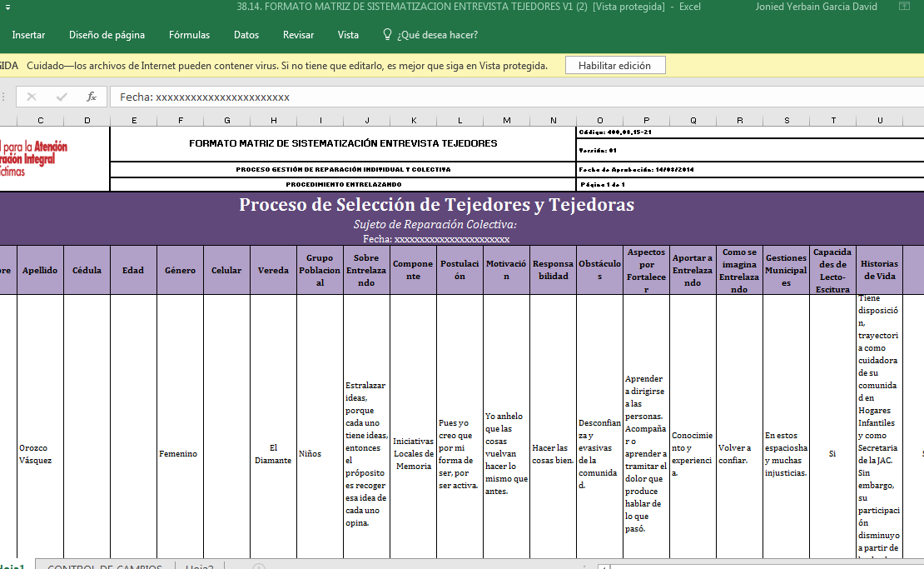Go to the Datos tab
Screen dimensions: 924x569
click(246, 35)
